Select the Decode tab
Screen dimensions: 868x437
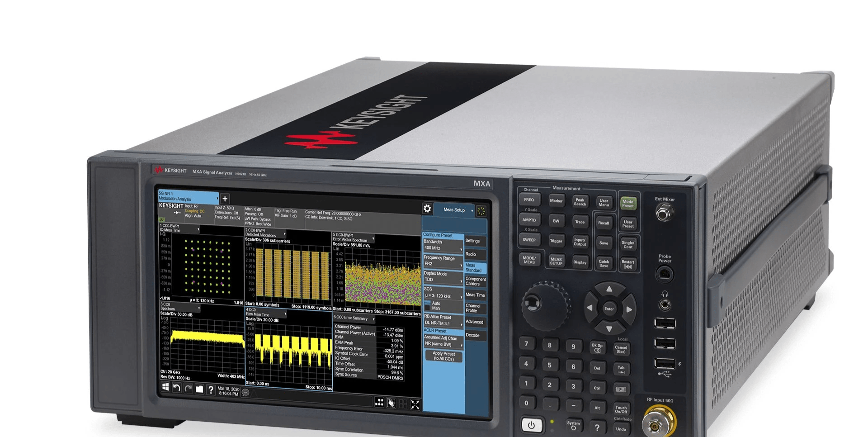[475, 335]
